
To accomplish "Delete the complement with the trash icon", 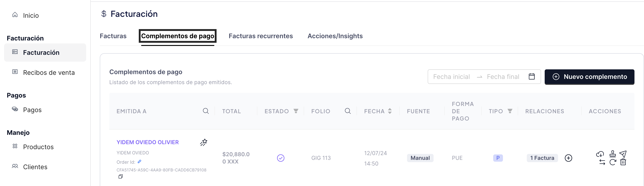I will coord(623,162).
